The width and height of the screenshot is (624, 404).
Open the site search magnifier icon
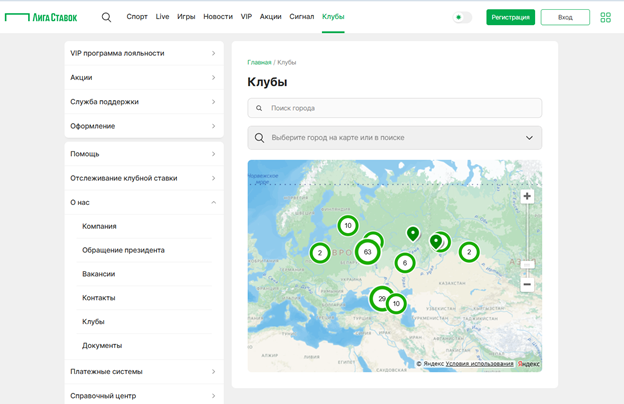pos(106,17)
